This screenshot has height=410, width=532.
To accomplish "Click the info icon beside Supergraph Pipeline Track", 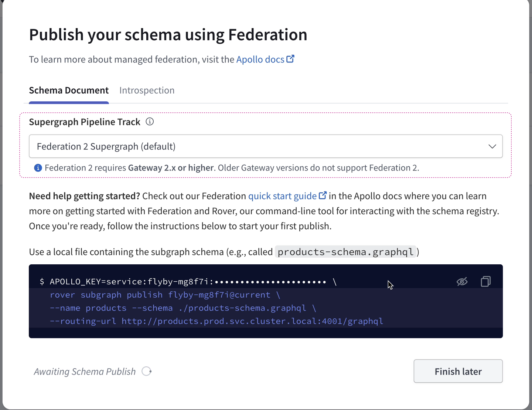I will point(150,121).
